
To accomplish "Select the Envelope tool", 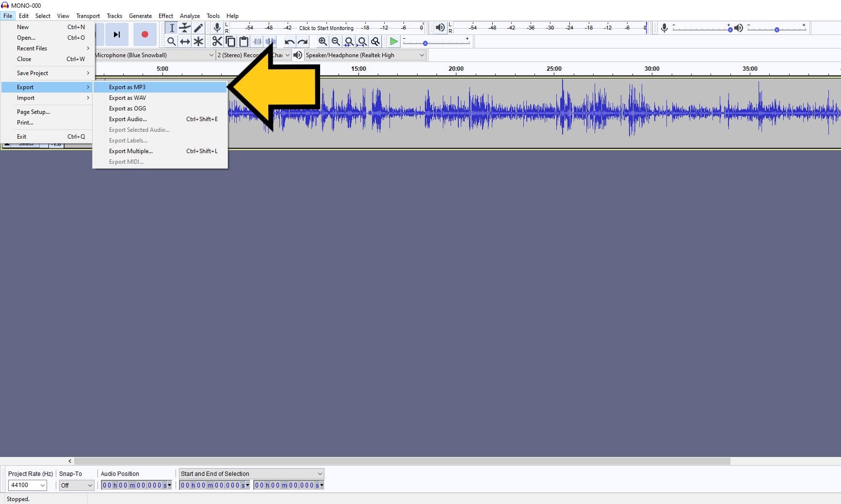I will [185, 28].
